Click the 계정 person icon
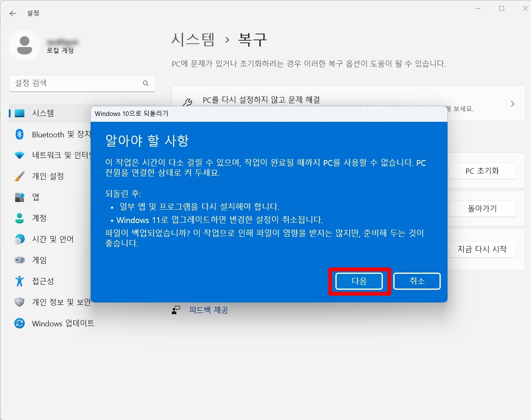The width and height of the screenshot is (531, 420). 20,218
